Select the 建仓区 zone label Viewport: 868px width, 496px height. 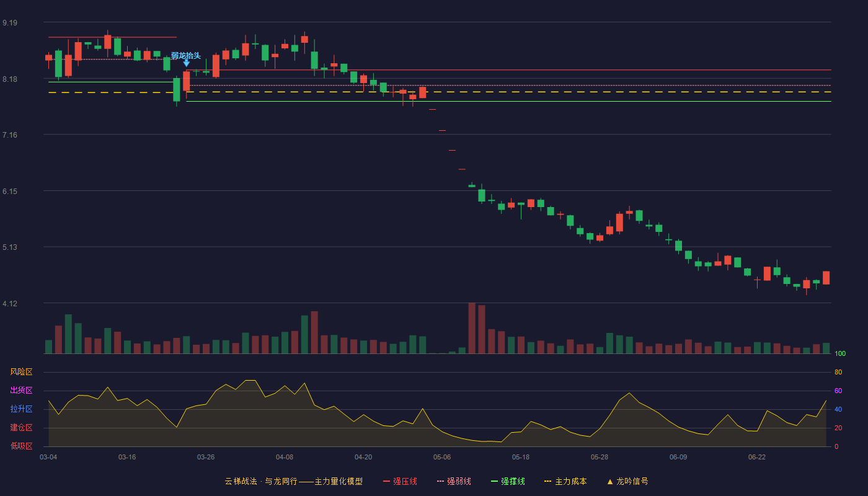[x=21, y=428]
